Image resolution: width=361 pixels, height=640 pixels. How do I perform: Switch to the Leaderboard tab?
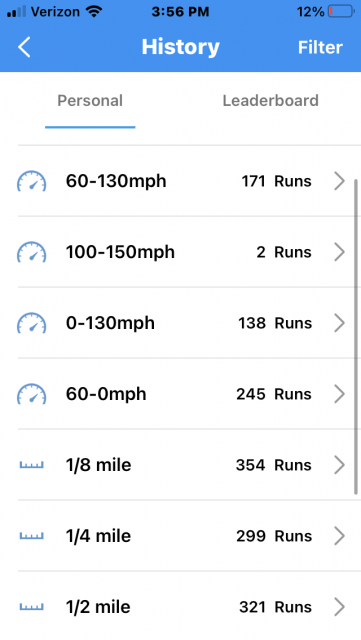click(270, 101)
